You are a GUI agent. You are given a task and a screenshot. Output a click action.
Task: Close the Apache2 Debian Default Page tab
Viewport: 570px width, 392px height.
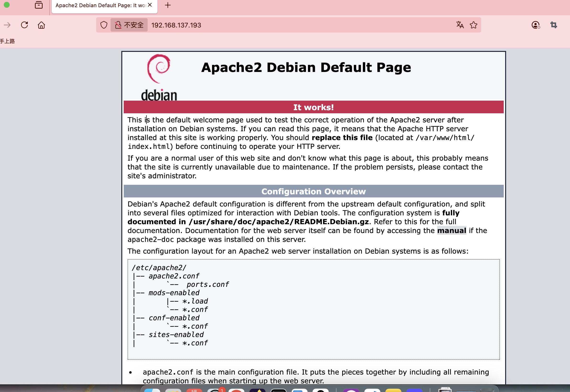tap(150, 5)
